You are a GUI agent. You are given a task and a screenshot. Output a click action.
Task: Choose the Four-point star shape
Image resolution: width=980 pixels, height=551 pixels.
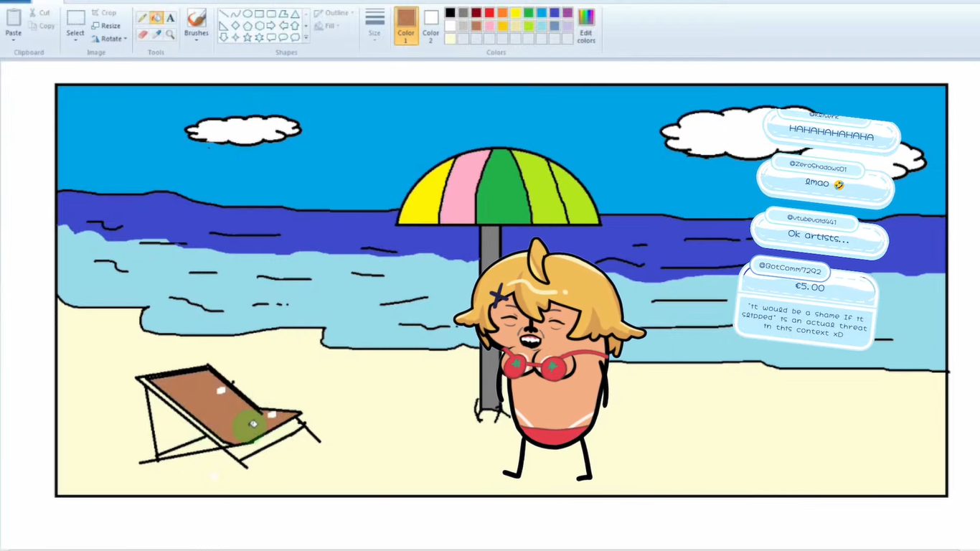235,37
